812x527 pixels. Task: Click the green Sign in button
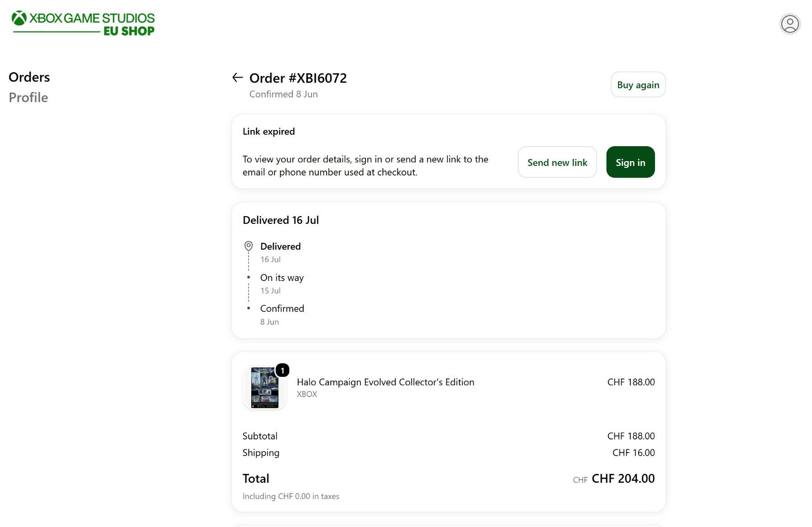click(630, 162)
